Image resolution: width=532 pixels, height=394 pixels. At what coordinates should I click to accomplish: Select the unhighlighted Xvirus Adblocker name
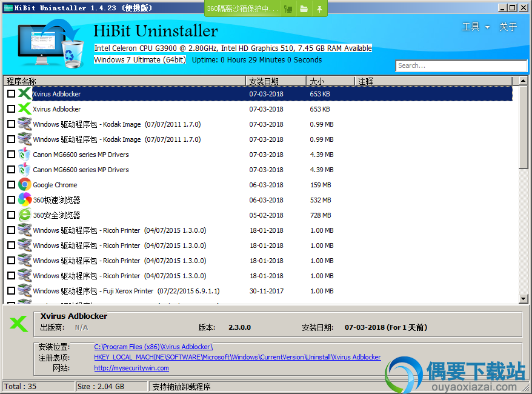point(57,109)
